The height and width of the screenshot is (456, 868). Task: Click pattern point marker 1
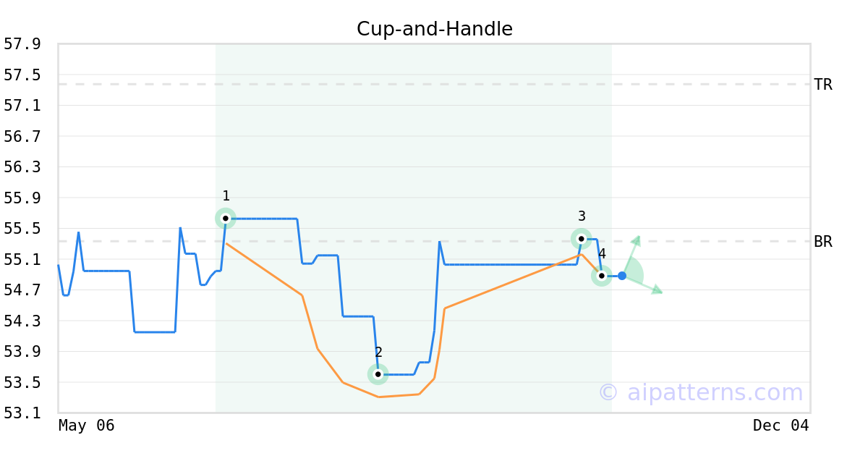[x=226, y=218]
